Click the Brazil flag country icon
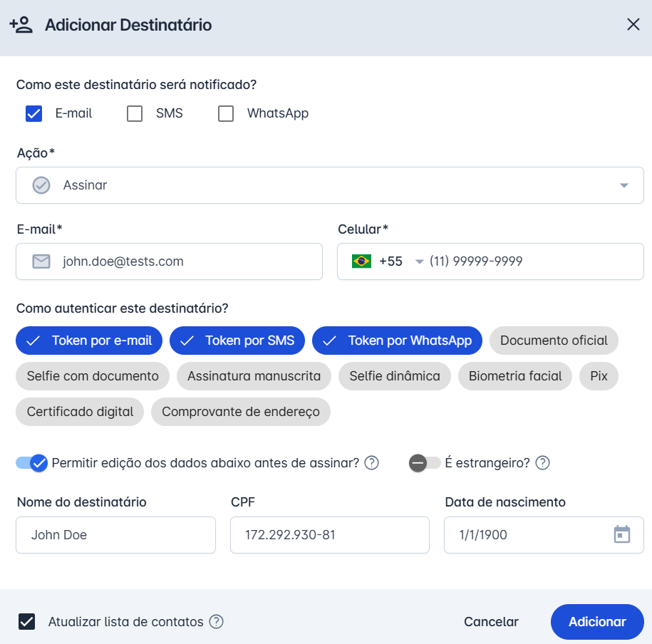This screenshot has height=644, width=652. [361, 261]
